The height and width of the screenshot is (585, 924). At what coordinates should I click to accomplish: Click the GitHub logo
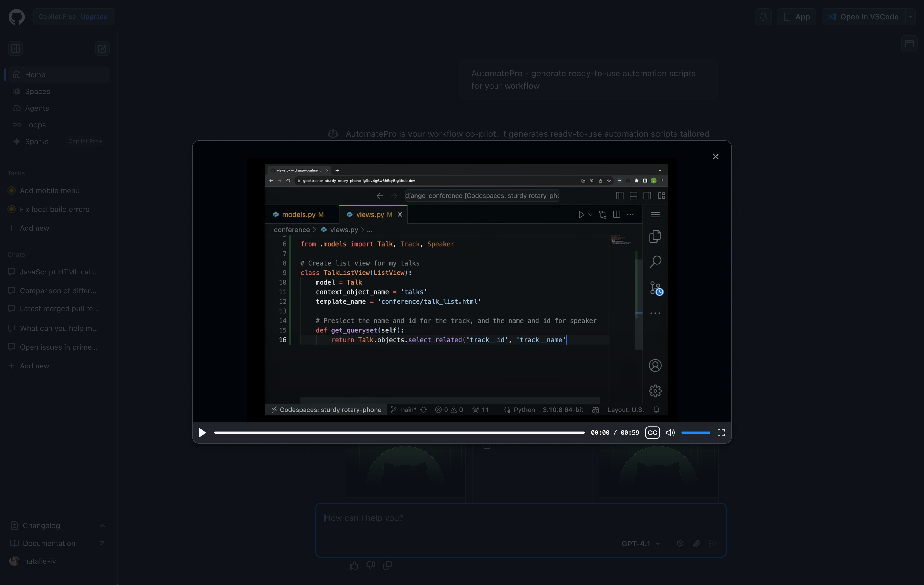click(x=16, y=16)
